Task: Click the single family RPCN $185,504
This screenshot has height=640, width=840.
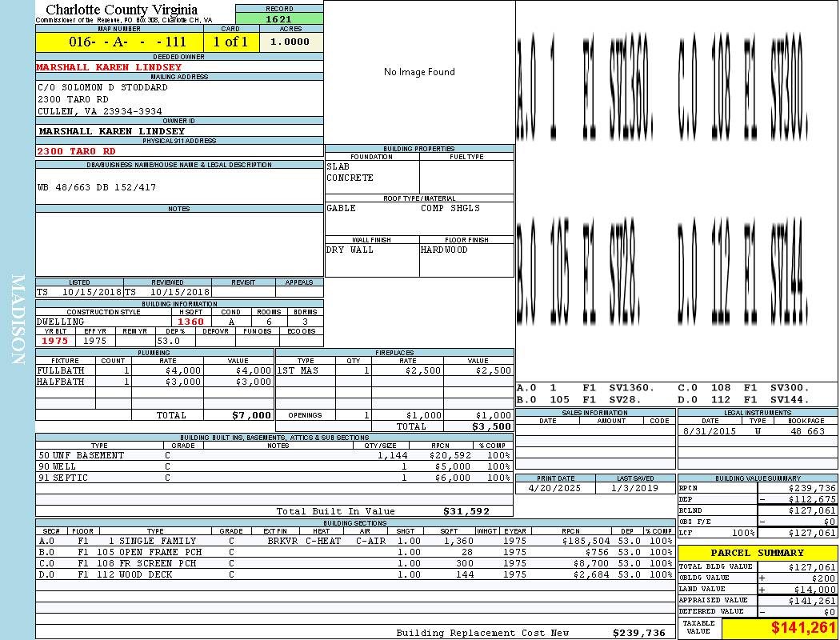Action: click(586, 542)
